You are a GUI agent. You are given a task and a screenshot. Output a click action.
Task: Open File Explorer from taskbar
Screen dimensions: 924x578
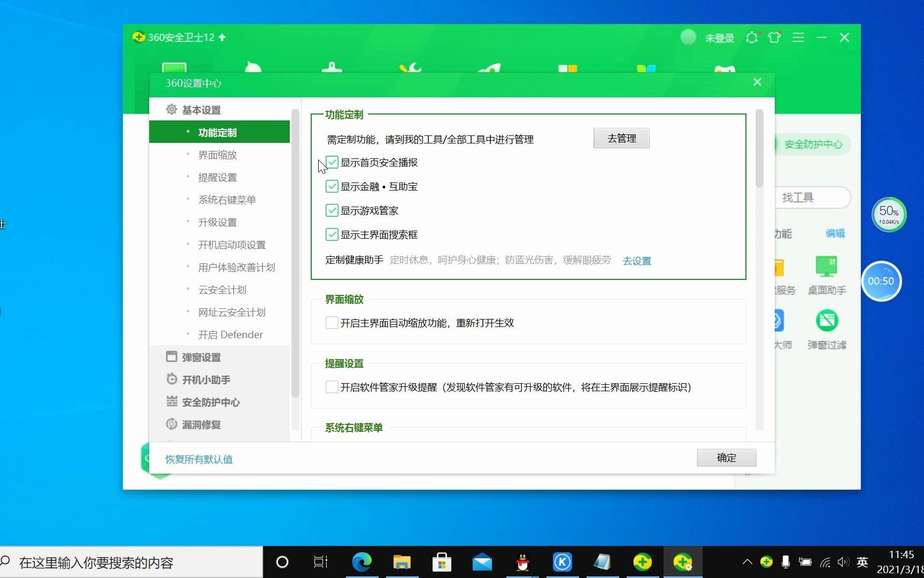pyautogui.click(x=402, y=562)
